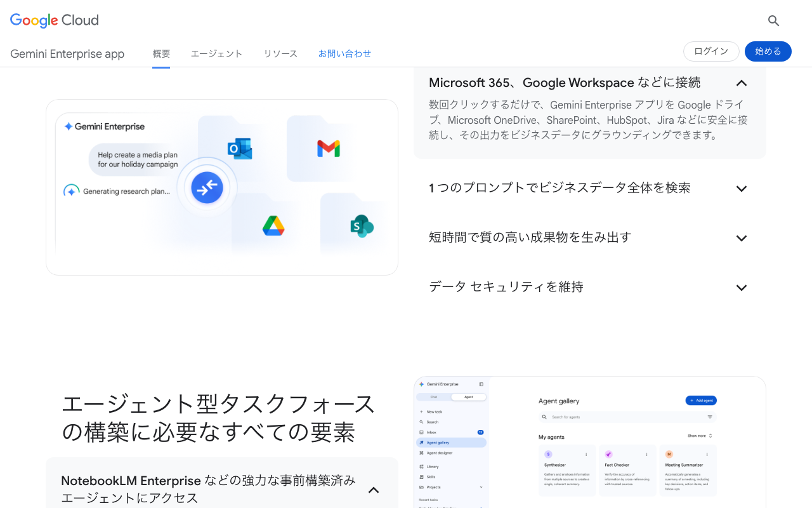Image resolution: width=812 pixels, height=508 pixels.
Task: Click the Gemini Enterprise sparkle in the illustration
Action: 69,126
